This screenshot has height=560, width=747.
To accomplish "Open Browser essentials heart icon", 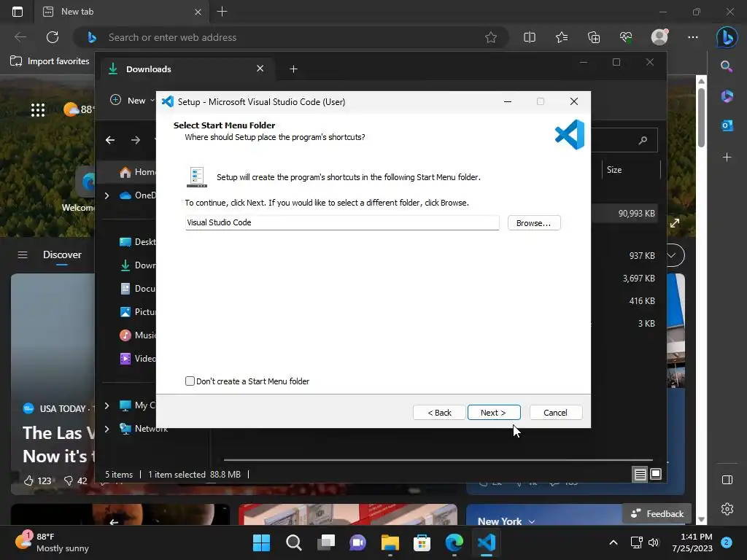I will pos(626,37).
